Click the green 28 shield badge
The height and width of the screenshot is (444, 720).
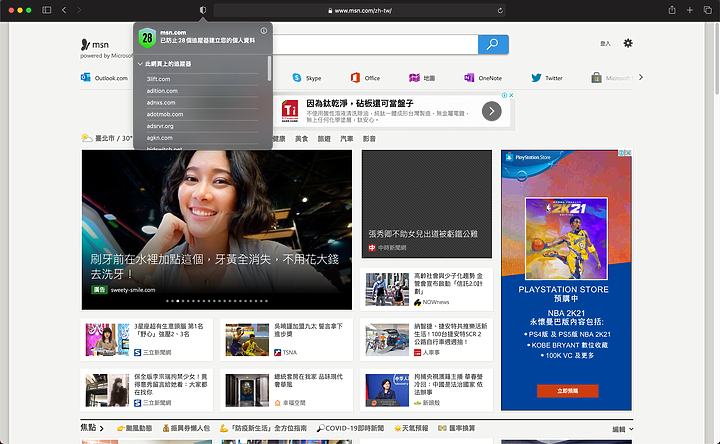point(147,38)
